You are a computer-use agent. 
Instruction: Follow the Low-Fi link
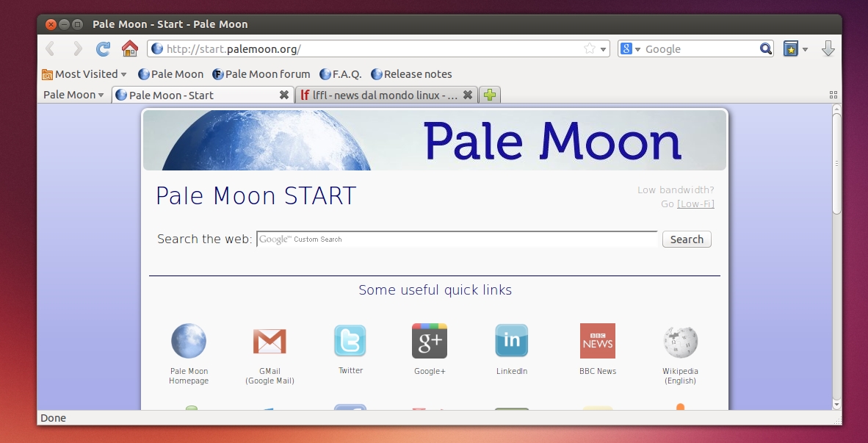tap(695, 204)
